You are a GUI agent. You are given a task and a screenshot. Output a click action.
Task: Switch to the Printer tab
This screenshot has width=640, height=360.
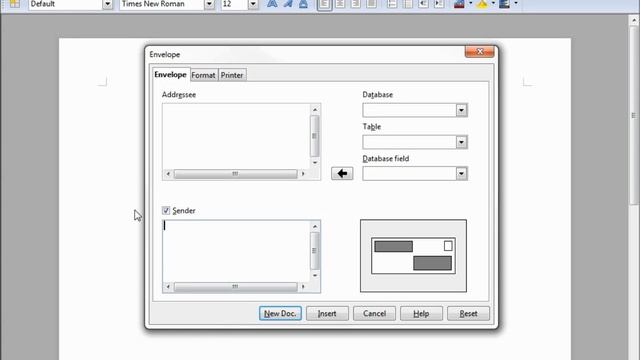point(232,75)
